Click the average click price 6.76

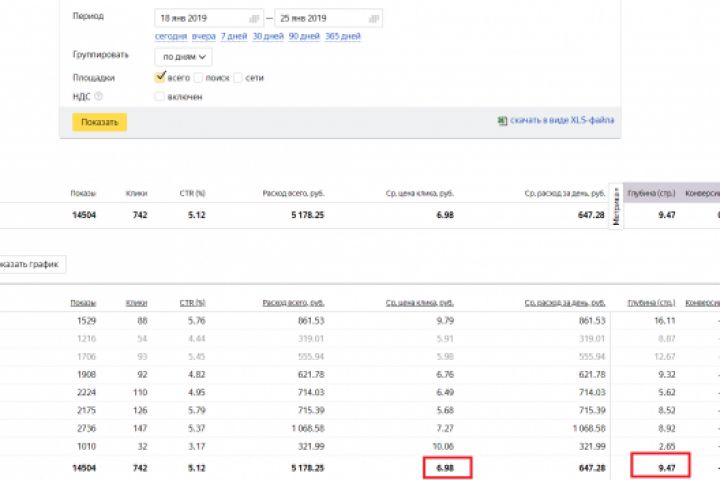(x=445, y=374)
